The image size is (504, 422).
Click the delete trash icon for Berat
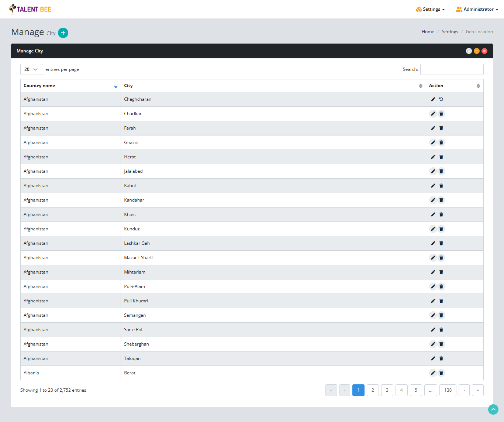click(441, 373)
